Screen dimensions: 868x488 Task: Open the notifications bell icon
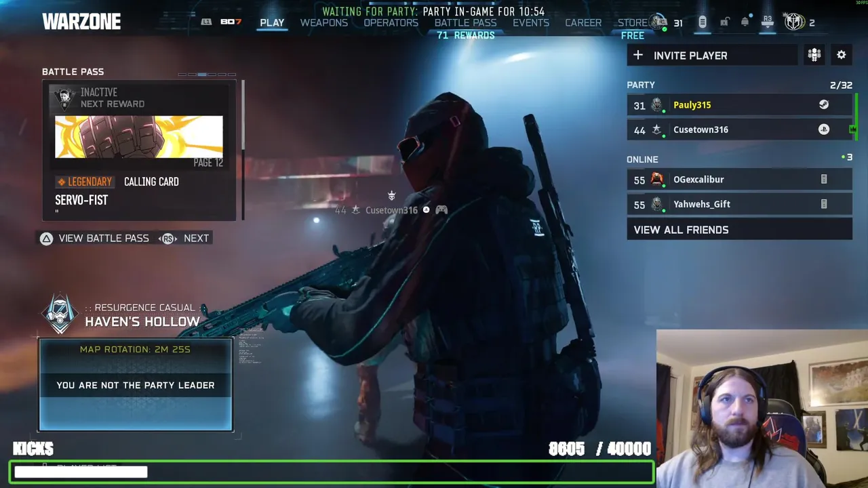click(x=745, y=22)
